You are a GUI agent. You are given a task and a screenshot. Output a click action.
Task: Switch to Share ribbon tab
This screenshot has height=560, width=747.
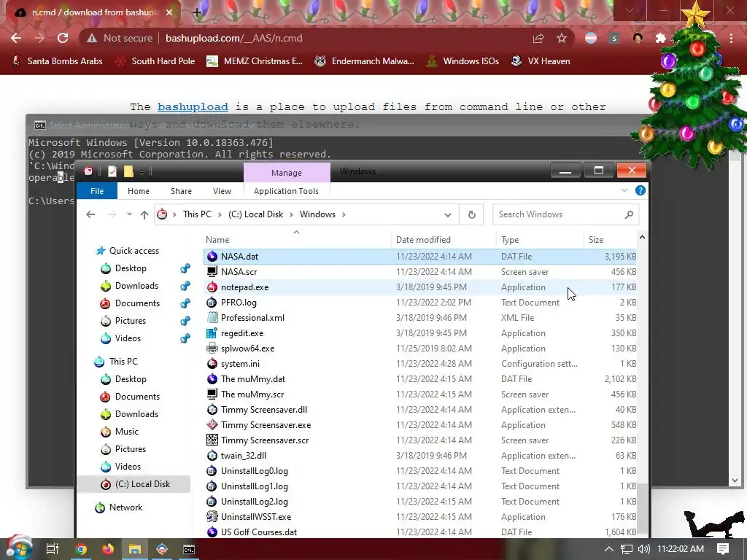tap(181, 191)
